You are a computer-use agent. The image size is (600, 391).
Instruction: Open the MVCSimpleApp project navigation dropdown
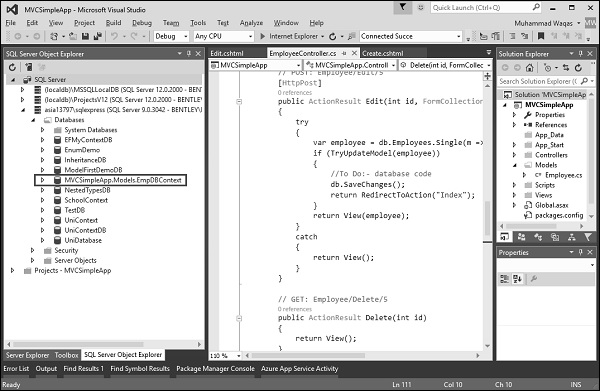click(298, 65)
